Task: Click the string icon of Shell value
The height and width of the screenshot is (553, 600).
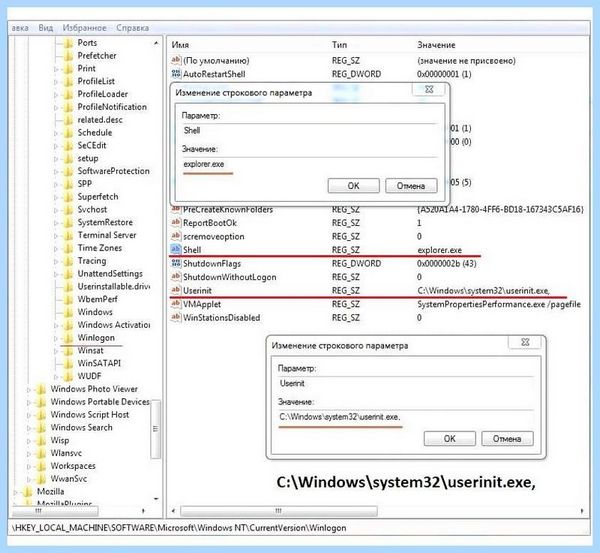Action: [176, 250]
